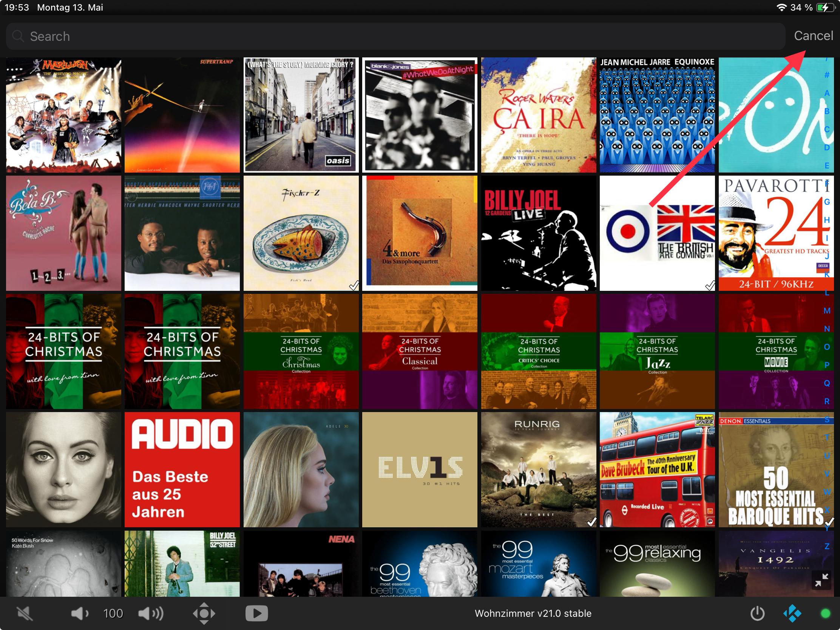
Task: Open Dave Brubeck 40th Anniversary Tour album
Action: click(x=657, y=470)
